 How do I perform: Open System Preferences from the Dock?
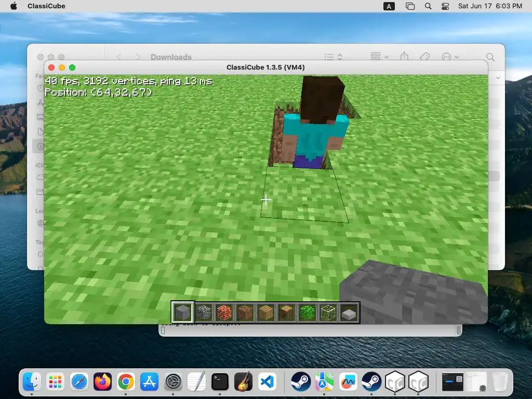tap(173, 382)
